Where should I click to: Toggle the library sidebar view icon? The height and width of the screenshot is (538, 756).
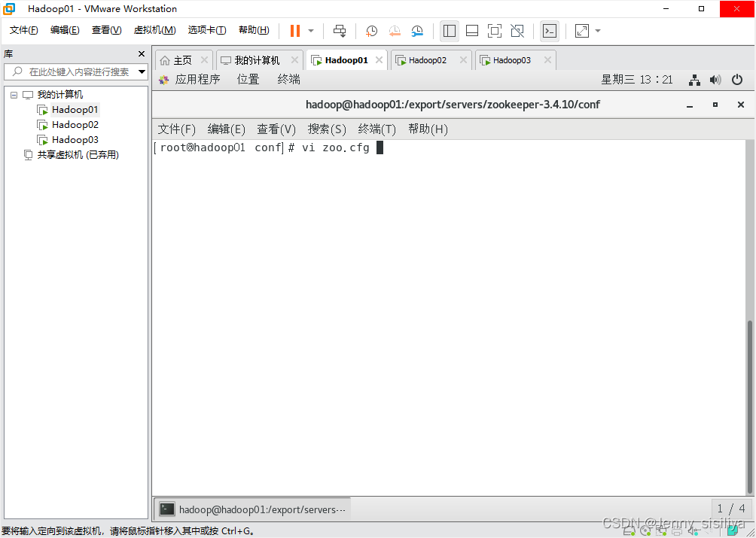pos(450,31)
